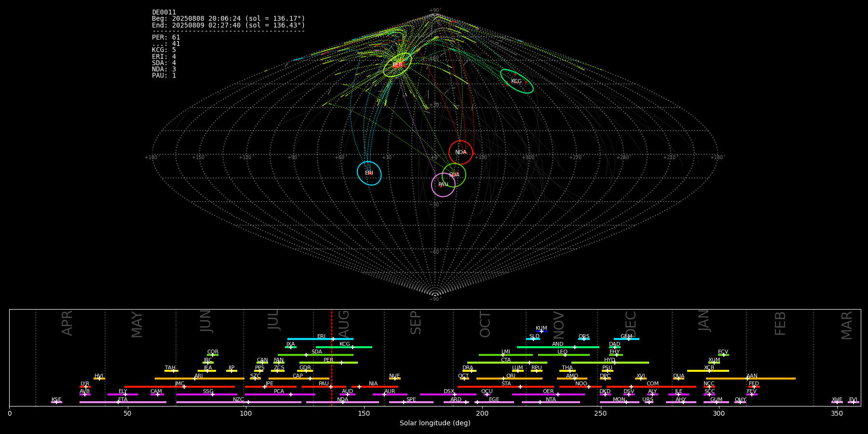
Task: Click the KCG radiant ellipse on sky map
Action: [x=517, y=81]
